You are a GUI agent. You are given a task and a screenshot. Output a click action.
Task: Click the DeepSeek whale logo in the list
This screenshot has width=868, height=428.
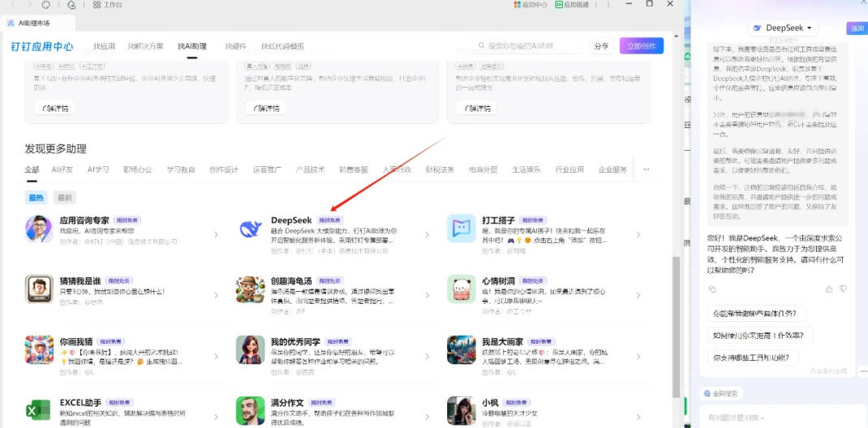click(250, 229)
